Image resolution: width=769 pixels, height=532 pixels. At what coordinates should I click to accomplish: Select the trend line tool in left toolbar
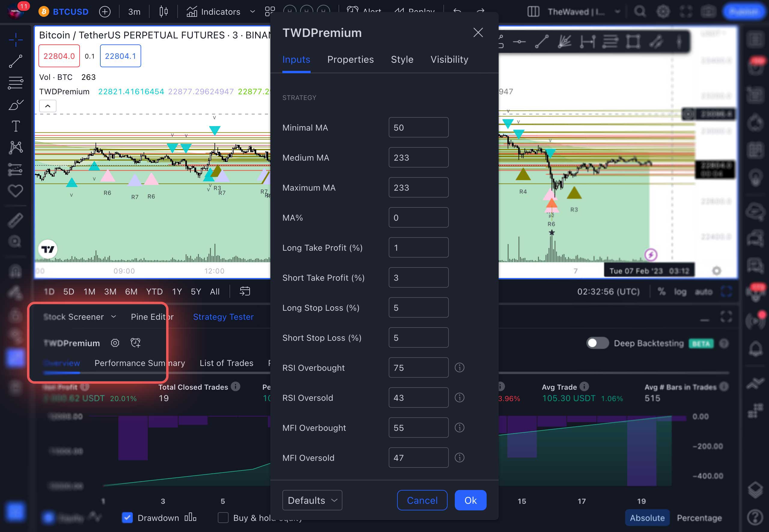coord(16,61)
